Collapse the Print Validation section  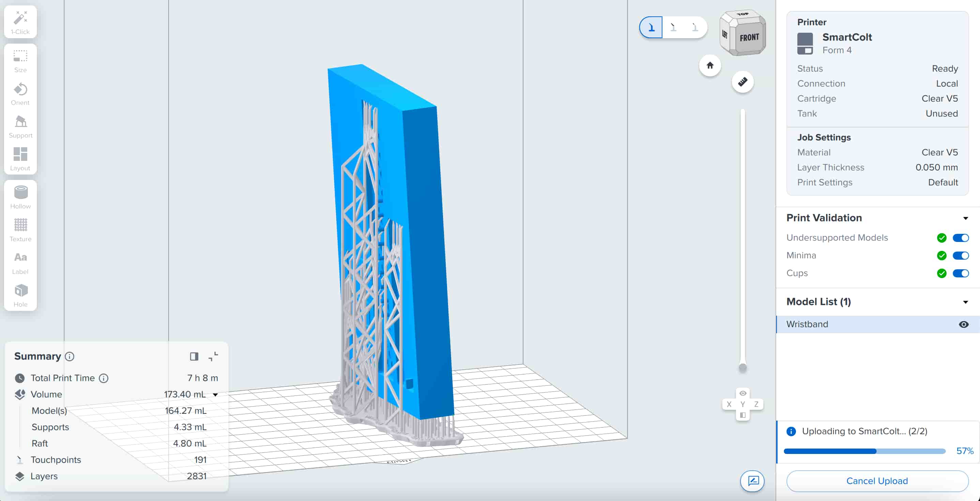pos(965,218)
